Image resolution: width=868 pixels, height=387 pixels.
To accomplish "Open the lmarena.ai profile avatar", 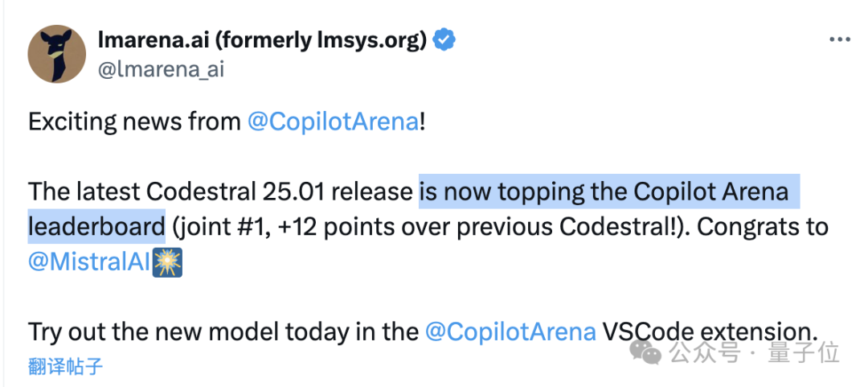I will point(56,55).
